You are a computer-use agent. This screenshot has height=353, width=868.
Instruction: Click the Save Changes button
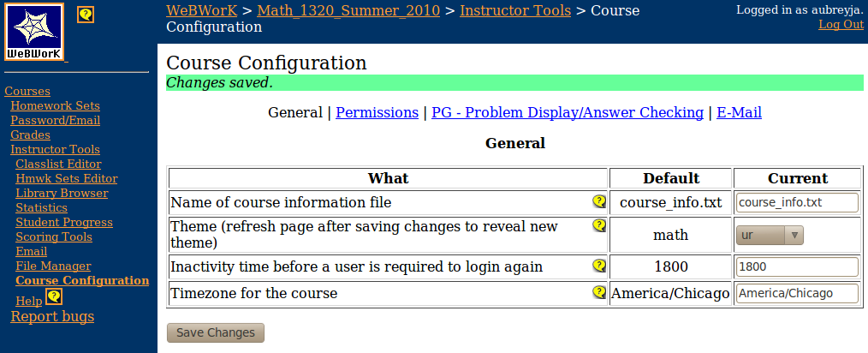216,332
